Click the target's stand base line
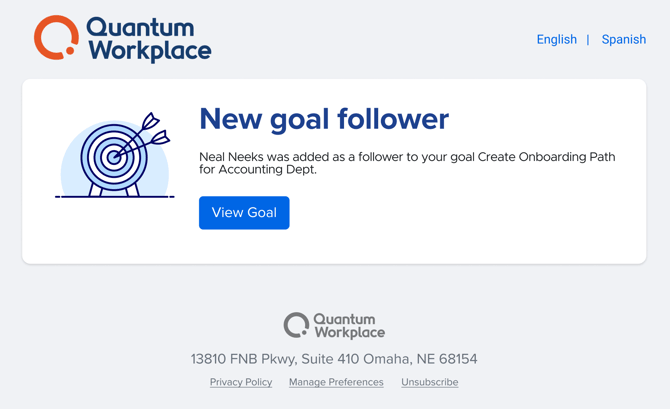This screenshot has height=409, width=670. click(114, 197)
